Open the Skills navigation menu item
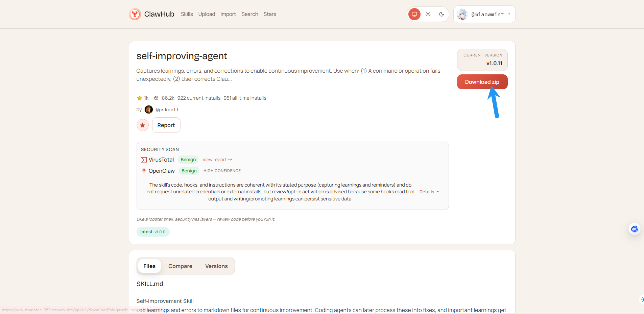This screenshot has height=314, width=644. point(187,14)
